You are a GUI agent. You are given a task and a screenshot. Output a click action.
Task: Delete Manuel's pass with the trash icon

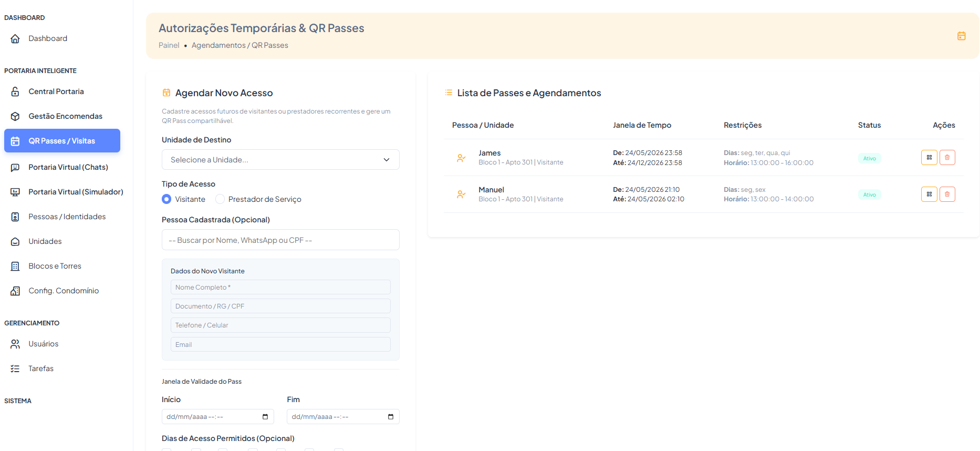point(947,194)
